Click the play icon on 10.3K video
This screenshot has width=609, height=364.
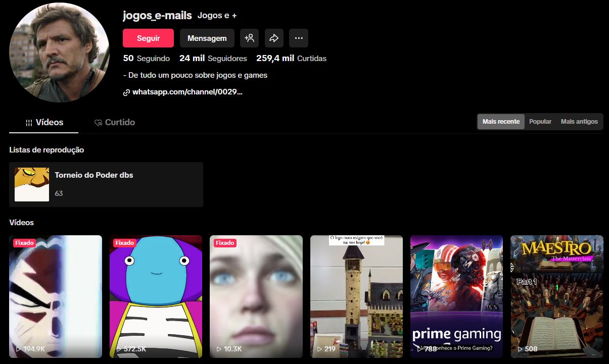[219, 349]
